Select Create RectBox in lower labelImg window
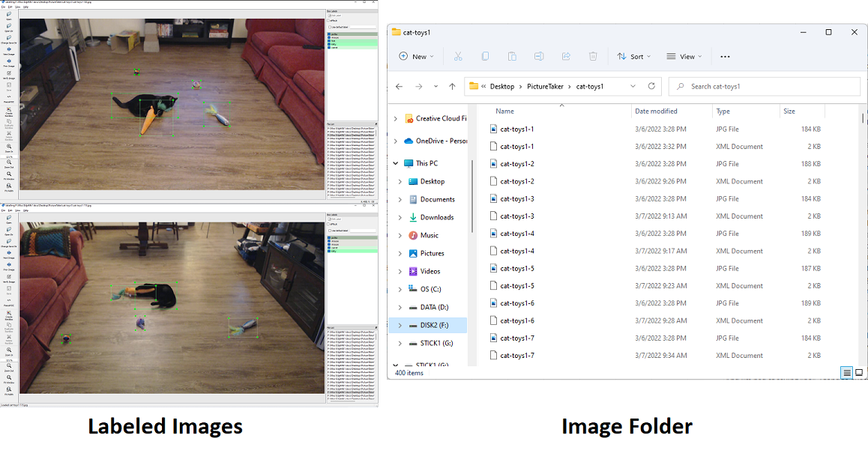The image size is (868, 450). click(9, 314)
